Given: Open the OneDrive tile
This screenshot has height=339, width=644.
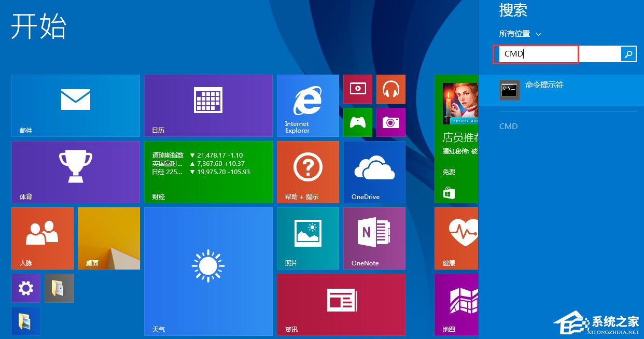Looking at the screenshot, I should coord(374,172).
